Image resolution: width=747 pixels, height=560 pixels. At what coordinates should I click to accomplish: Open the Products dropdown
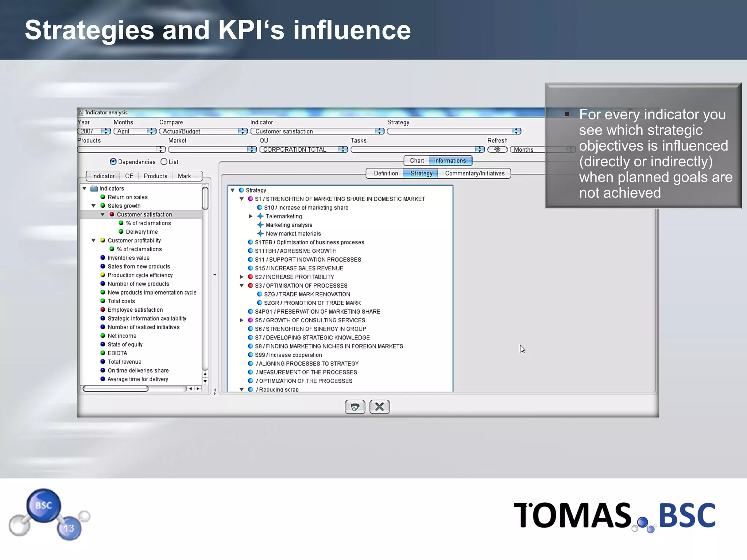[x=121, y=149]
